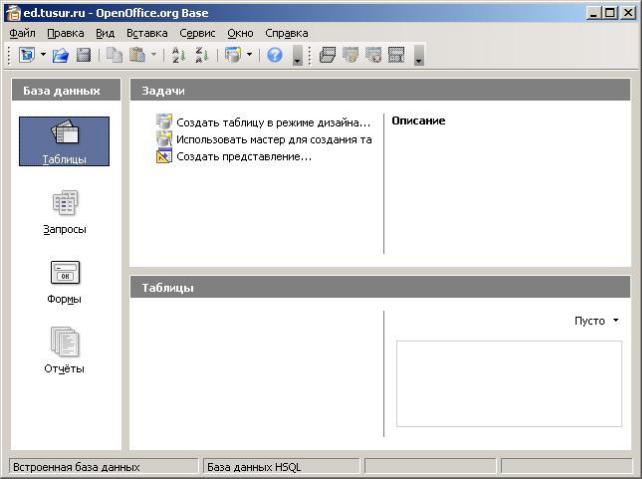Select the Таблицы icon in database pane
642x479 pixels.
pyautogui.click(x=64, y=141)
